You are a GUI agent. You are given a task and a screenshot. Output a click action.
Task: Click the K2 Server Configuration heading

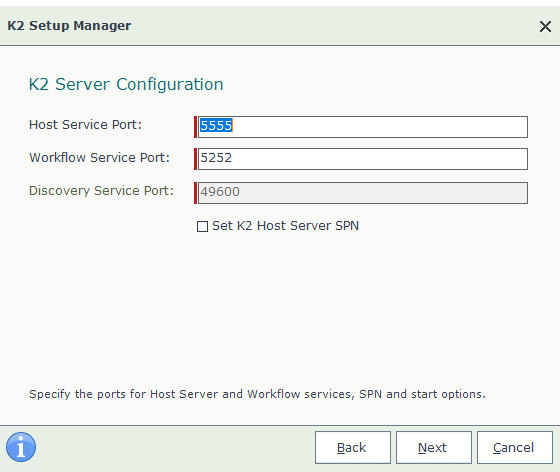pyautogui.click(x=126, y=85)
